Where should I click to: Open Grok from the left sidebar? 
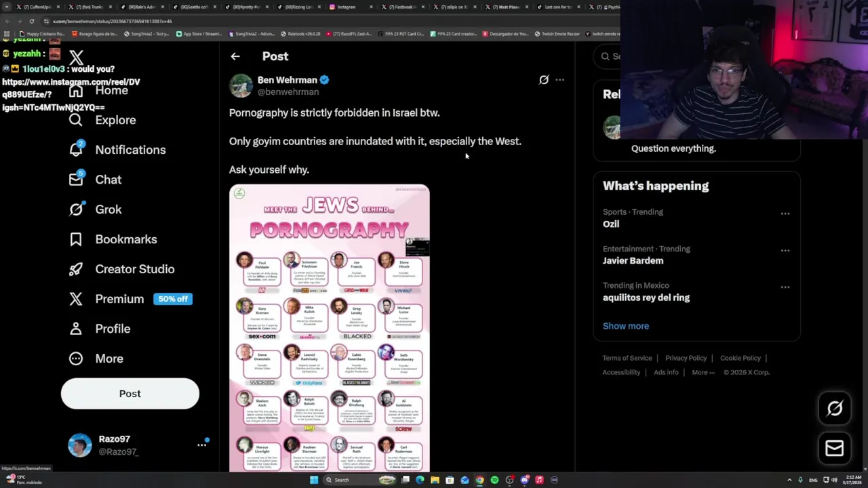pos(96,209)
